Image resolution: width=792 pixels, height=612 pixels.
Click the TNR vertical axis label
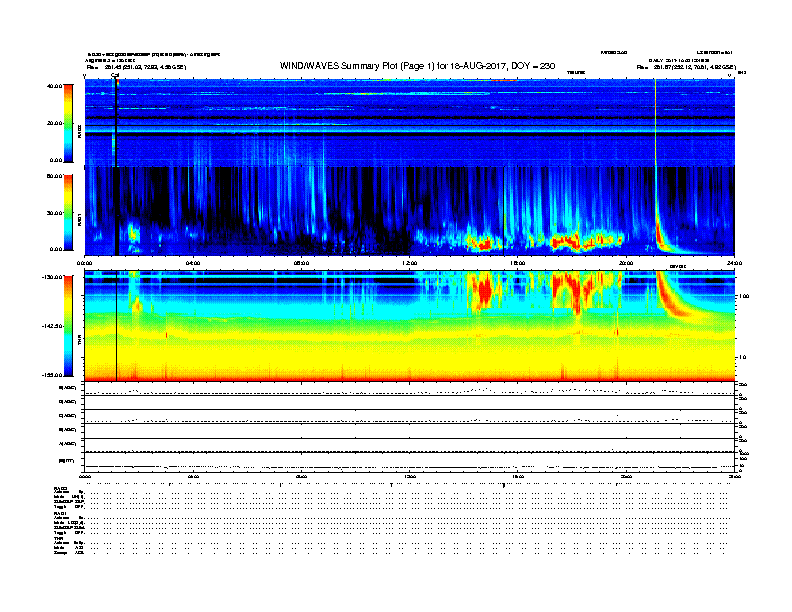79,341
